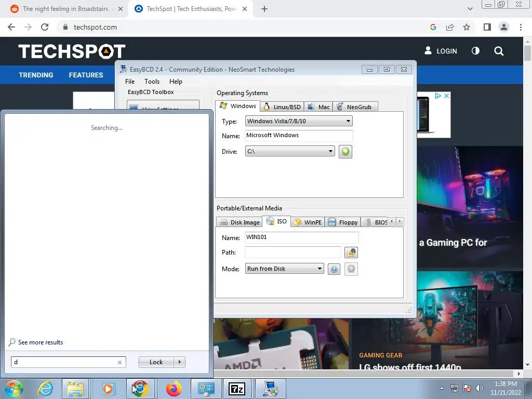Viewport: 532px width, 399px height.
Task: Switch to Chrome in taskbar
Action: click(140, 389)
